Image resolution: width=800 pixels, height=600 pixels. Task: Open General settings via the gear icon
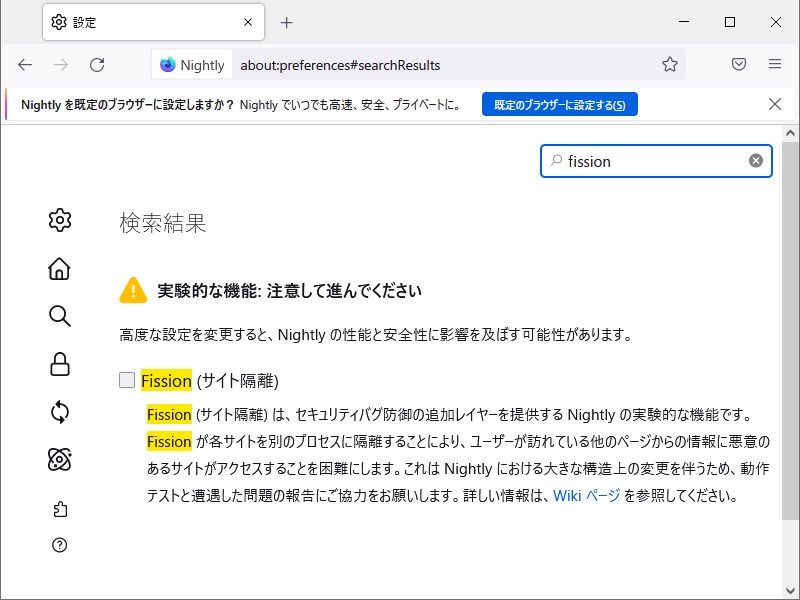(60, 222)
